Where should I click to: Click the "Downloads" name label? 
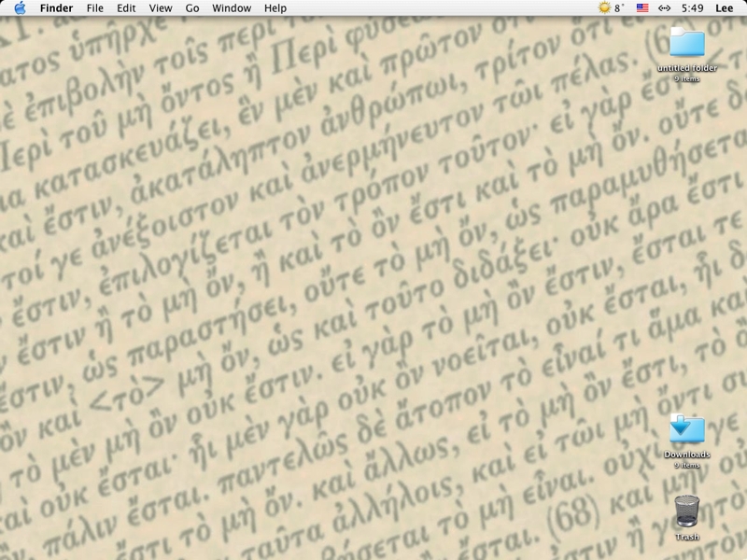point(687,455)
